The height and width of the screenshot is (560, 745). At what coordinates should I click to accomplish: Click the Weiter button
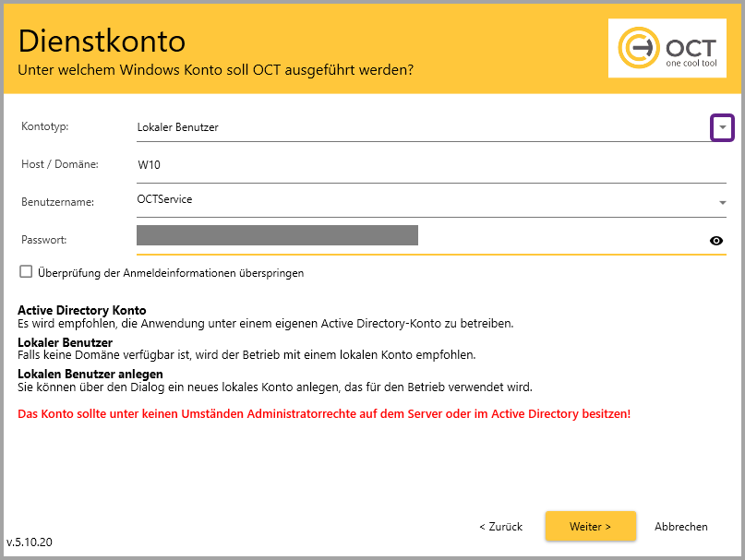pos(590,526)
